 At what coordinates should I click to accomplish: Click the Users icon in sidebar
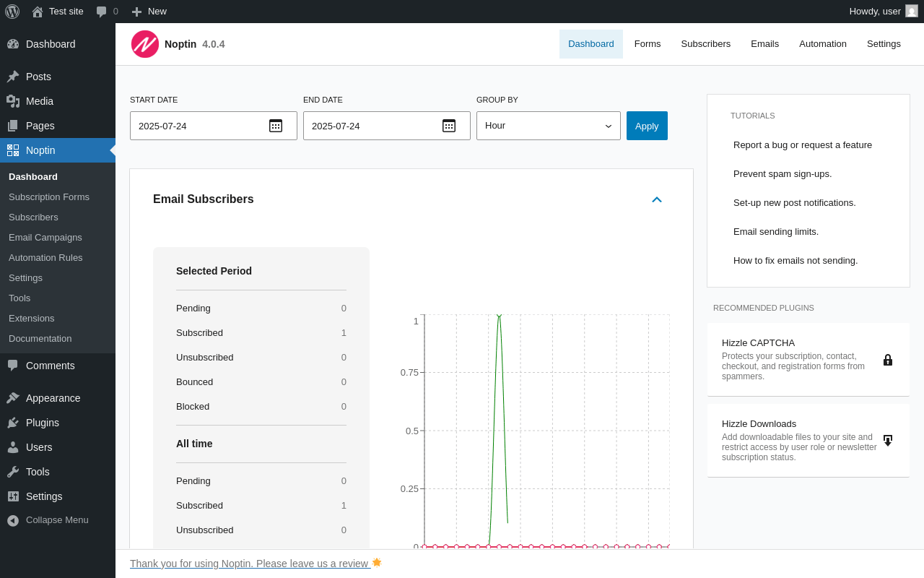point(13,447)
